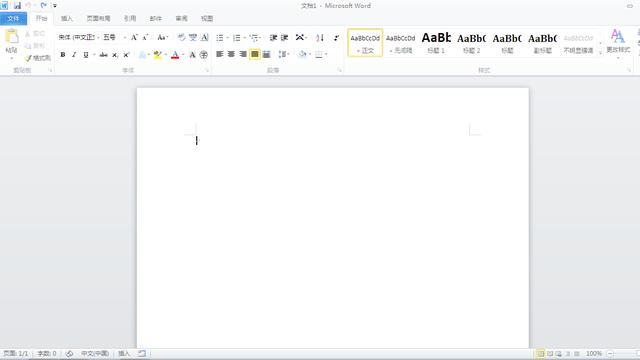Click the Grow Font icon
Viewport: 640px width, 360px height.
tap(134, 38)
